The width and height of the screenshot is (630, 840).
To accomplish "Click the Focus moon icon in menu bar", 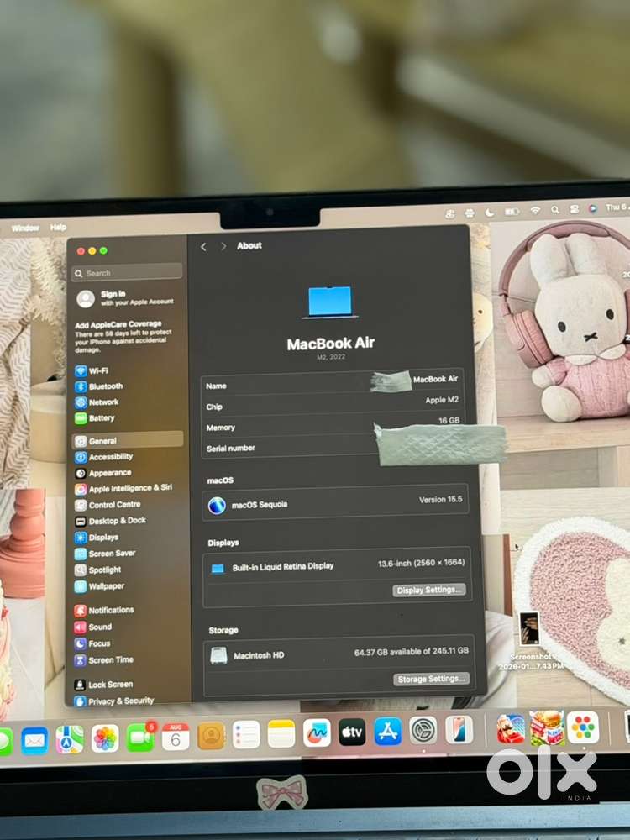I will tap(490, 213).
